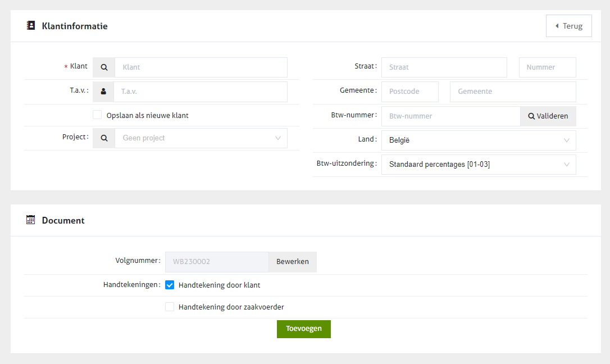
Task: Click the search icon beside Klant field
Action: [104, 67]
